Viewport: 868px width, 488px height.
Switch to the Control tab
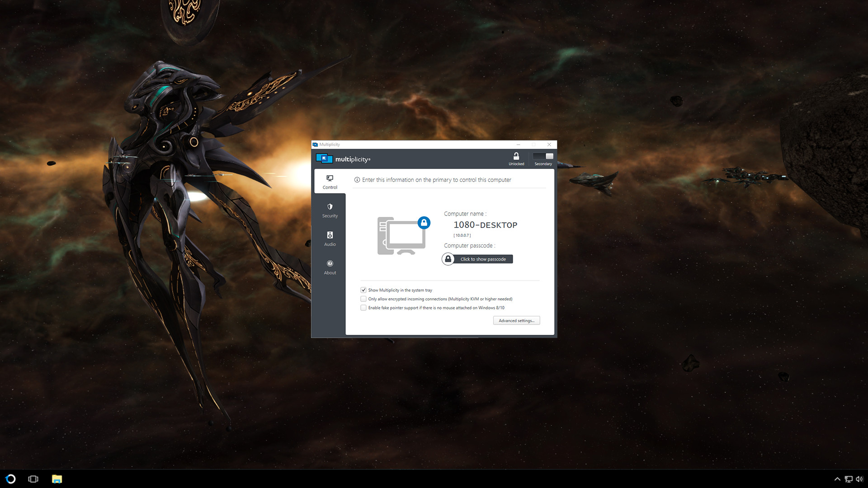330,182
